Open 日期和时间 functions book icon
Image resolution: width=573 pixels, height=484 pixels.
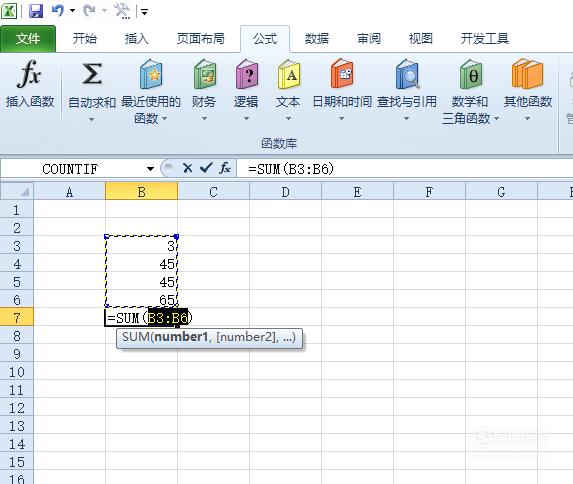342,74
